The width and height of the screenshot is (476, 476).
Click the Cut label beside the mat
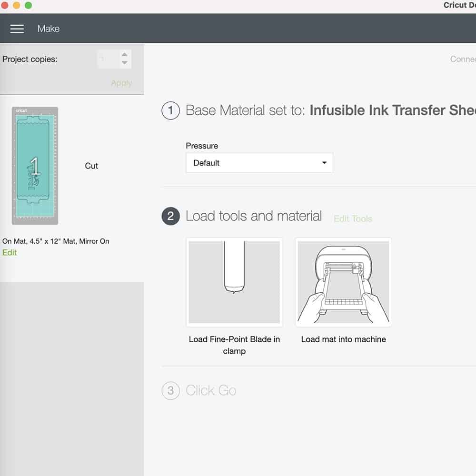(x=91, y=166)
